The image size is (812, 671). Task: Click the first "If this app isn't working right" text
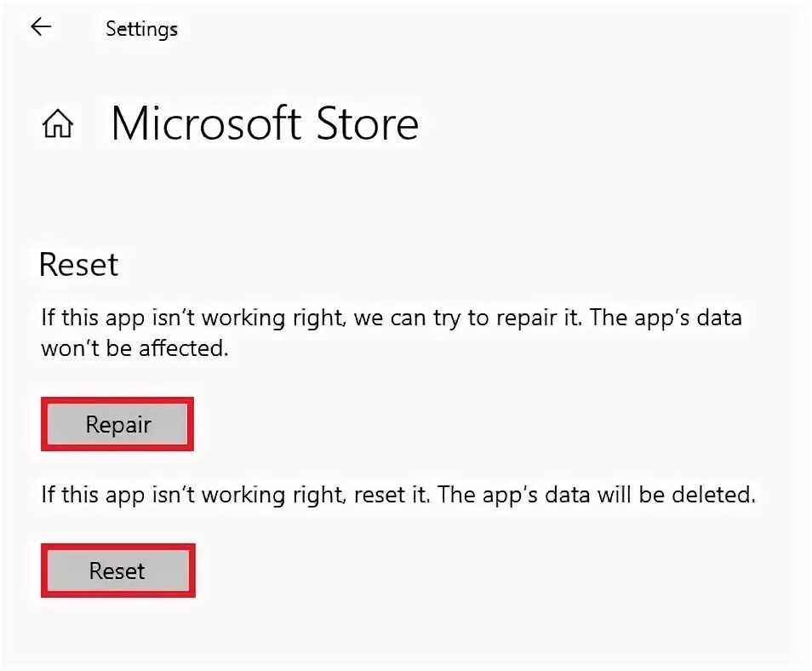click(191, 318)
